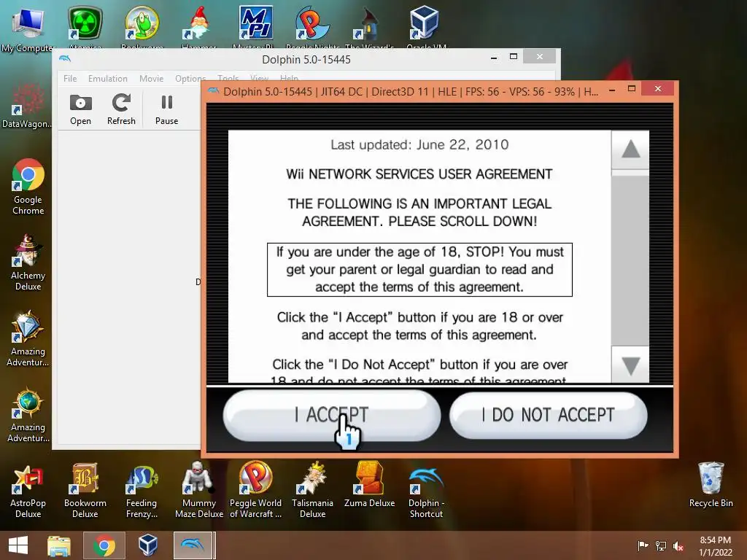Select the Feeding Frenzy desktop icon
This screenshot has width=747, height=560.
(142, 491)
